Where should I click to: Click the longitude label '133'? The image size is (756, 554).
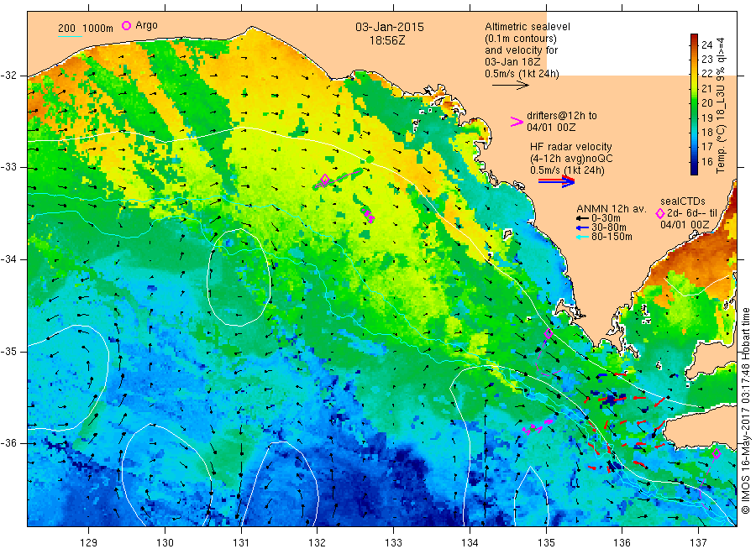click(x=393, y=543)
